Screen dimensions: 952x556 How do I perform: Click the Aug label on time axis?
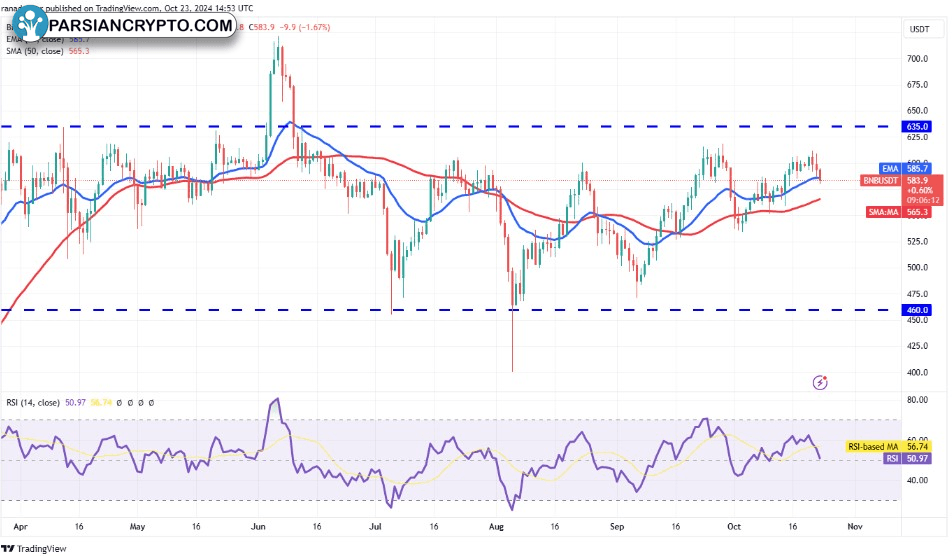(496, 527)
